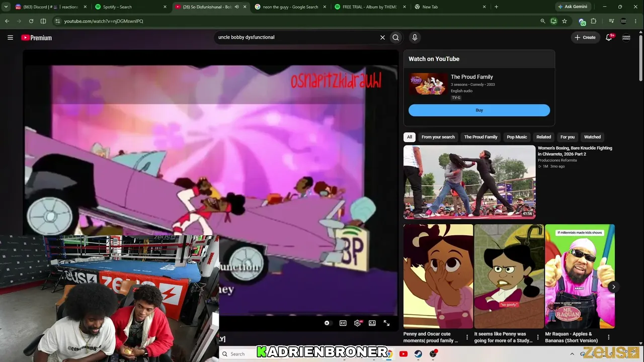Open the YouTube account avatar menu

626,37
